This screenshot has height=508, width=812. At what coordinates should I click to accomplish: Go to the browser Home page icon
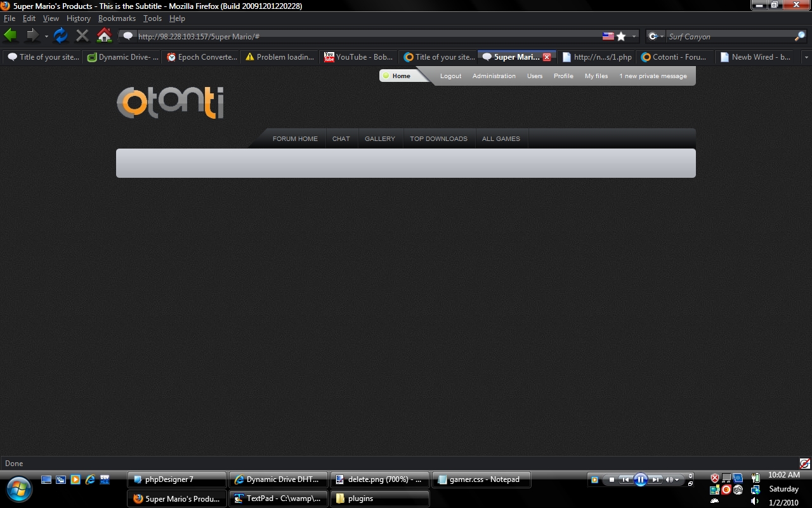click(104, 36)
